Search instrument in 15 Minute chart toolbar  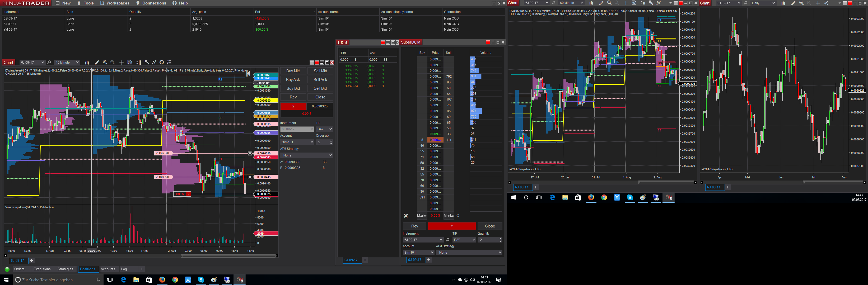(x=49, y=63)
